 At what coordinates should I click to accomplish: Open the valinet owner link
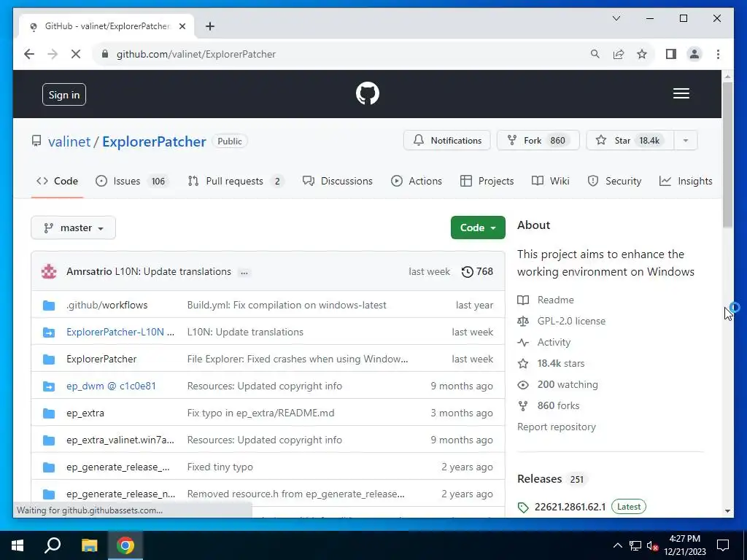coord(69,141)
